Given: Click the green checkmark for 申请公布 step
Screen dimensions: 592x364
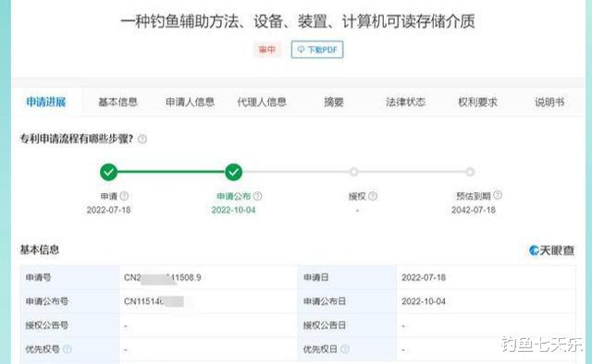Looking at the screenshot, I should 234,172.
